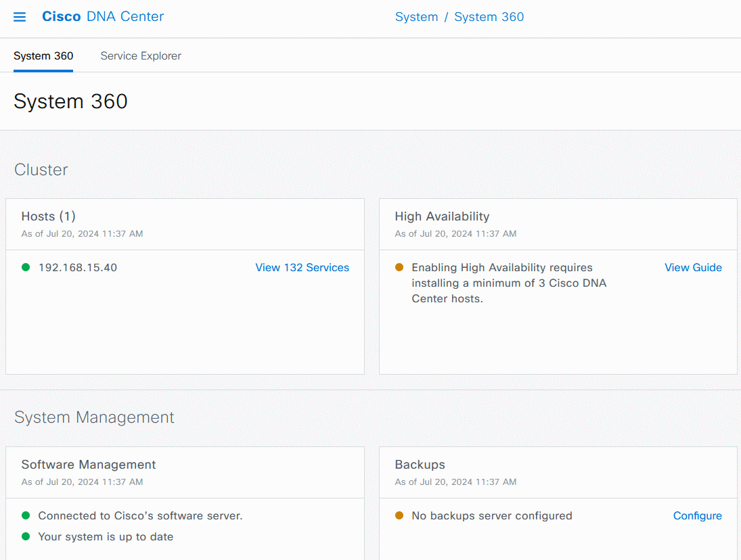
Task: Click 'No backups server configured' message
Action: [x=492, y=515]
